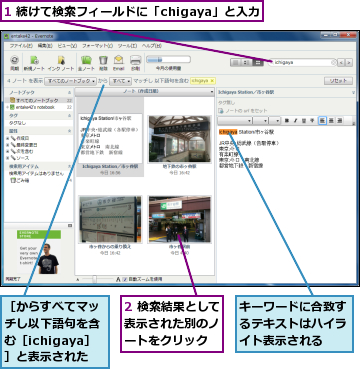The width and height of the screenshot is (360, 369).
Task: Center align note text
Action: pos(331,121)
